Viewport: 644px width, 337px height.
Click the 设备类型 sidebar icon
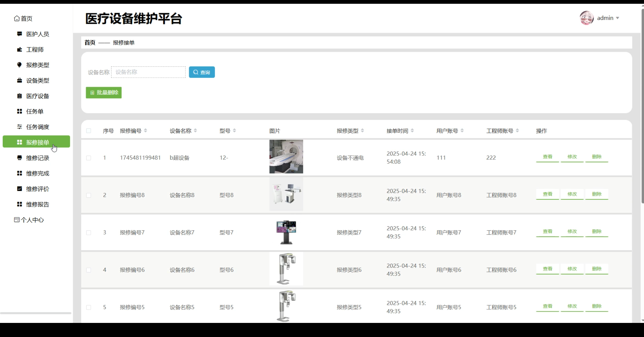point(19,80)
